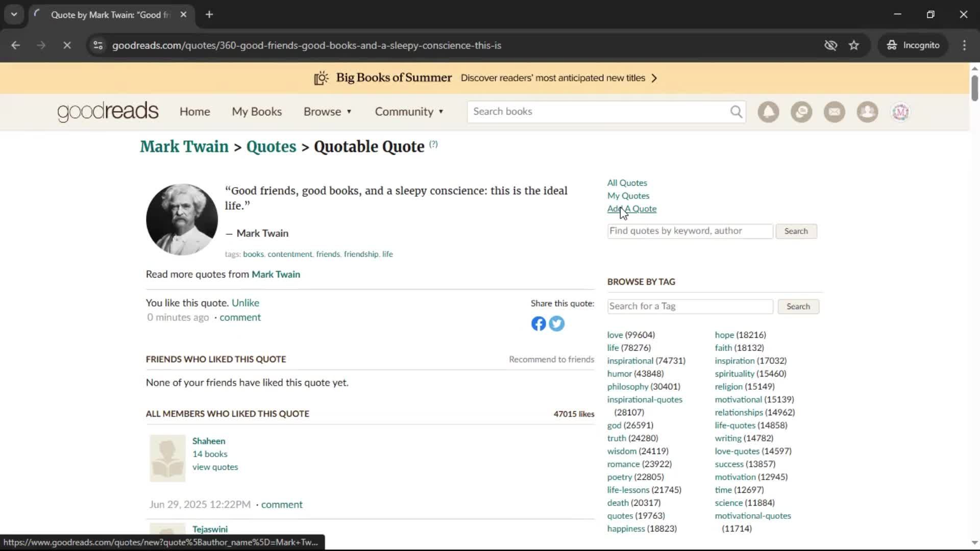Click the search books magnifier icon
Screen dimensions: 980x551
[736, 112]
